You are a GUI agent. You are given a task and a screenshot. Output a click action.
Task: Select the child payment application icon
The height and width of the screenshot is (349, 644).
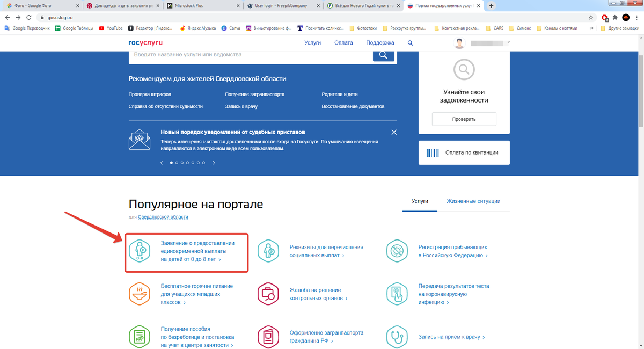click(140, 251)
